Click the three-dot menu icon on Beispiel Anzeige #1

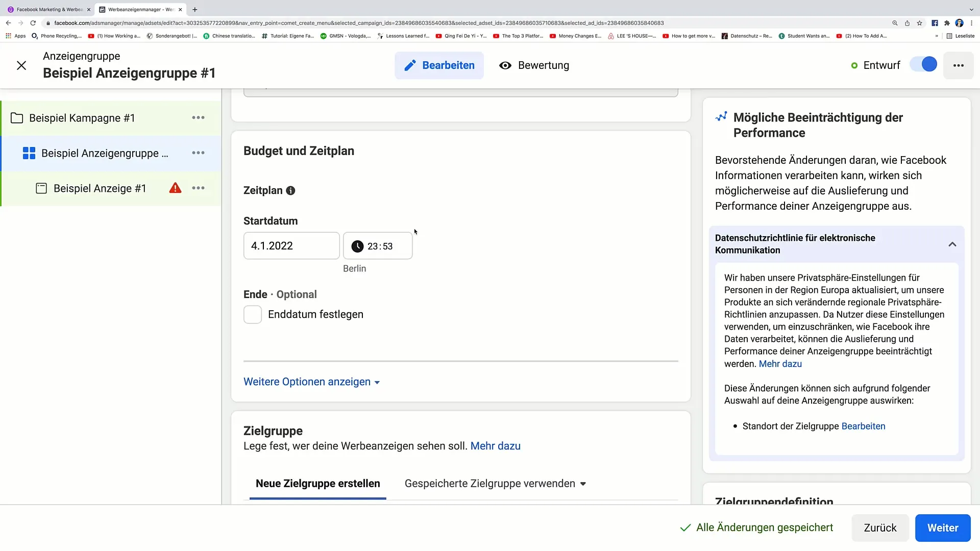coord(198,188)
